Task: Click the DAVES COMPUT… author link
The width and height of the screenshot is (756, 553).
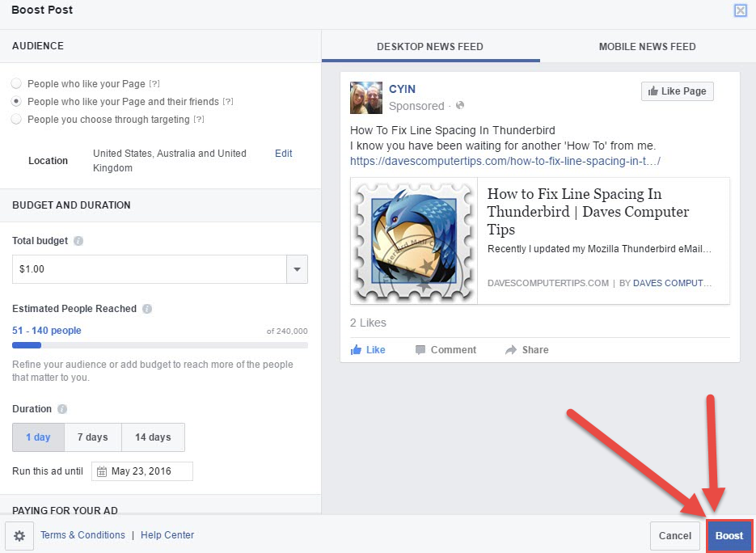Action: tap(672, 283)
